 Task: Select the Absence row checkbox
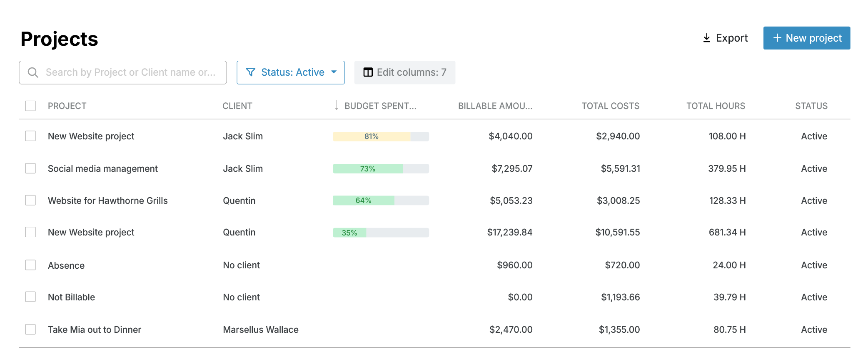[30, 265]
